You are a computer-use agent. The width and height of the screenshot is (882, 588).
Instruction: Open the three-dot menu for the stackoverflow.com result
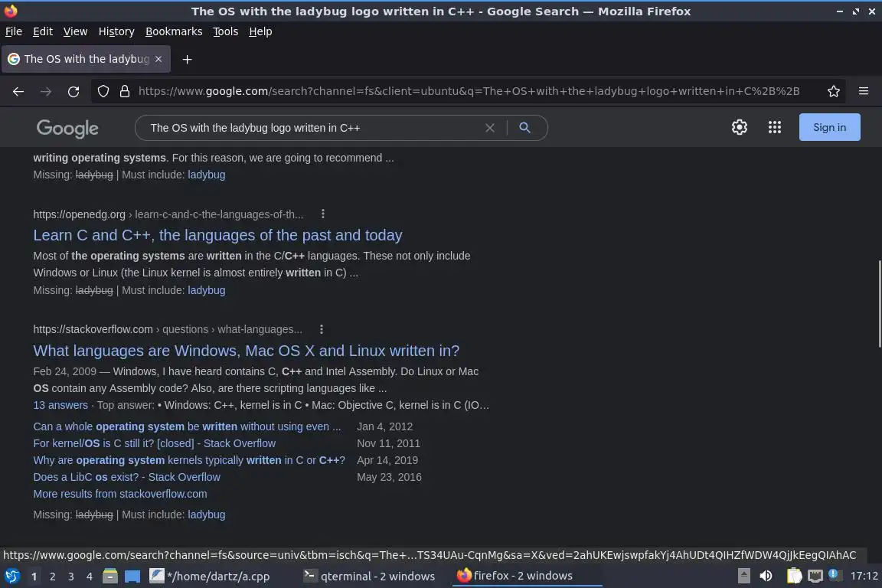click(322, 329)
